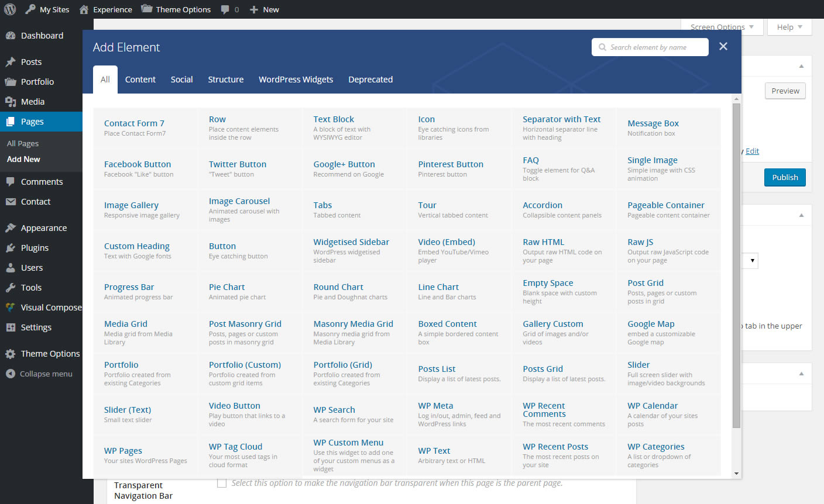Image resolution: width=824 pixels, height=504 pixels.
Task: Click the Theme Options gear icon in sidebar
Action: (x=11, y=354)
